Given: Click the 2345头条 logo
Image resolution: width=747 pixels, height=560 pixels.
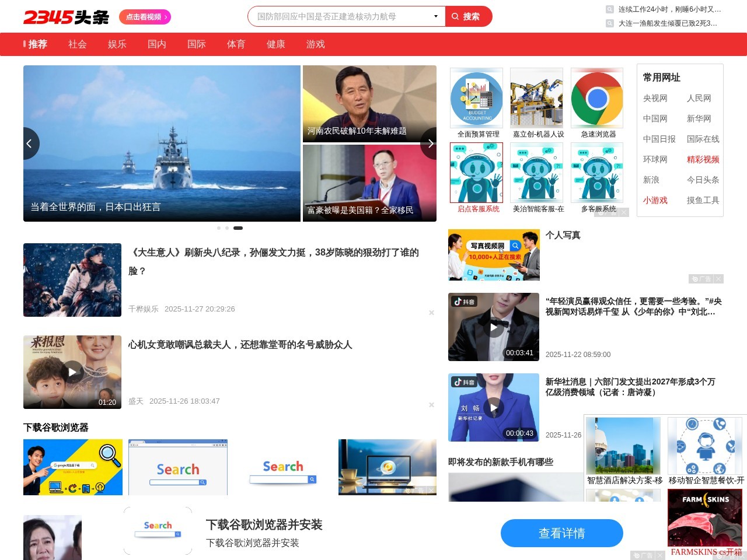Looking at the screenshot, I should [65, 17].
